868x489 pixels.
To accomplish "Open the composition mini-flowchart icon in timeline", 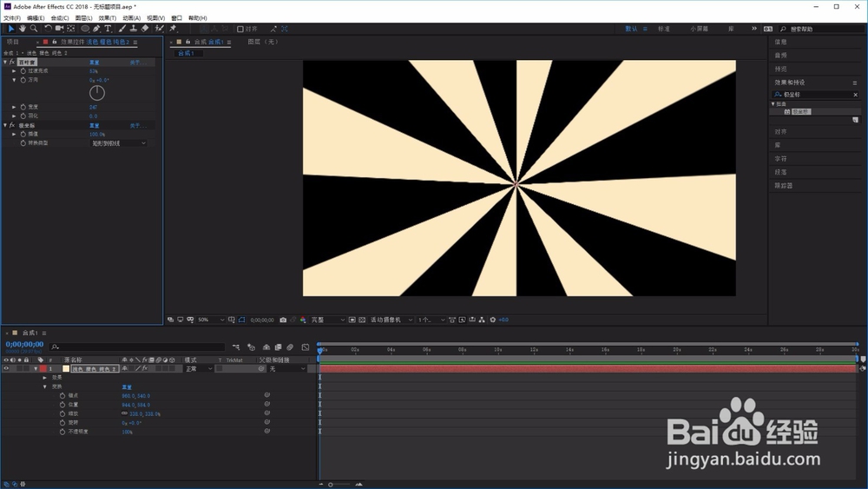I will [236, 347].
